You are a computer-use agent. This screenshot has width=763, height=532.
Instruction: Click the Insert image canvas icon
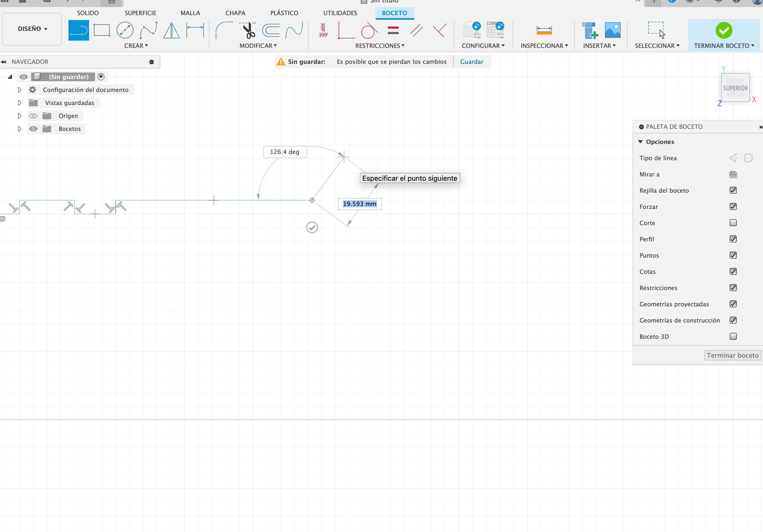613,30
